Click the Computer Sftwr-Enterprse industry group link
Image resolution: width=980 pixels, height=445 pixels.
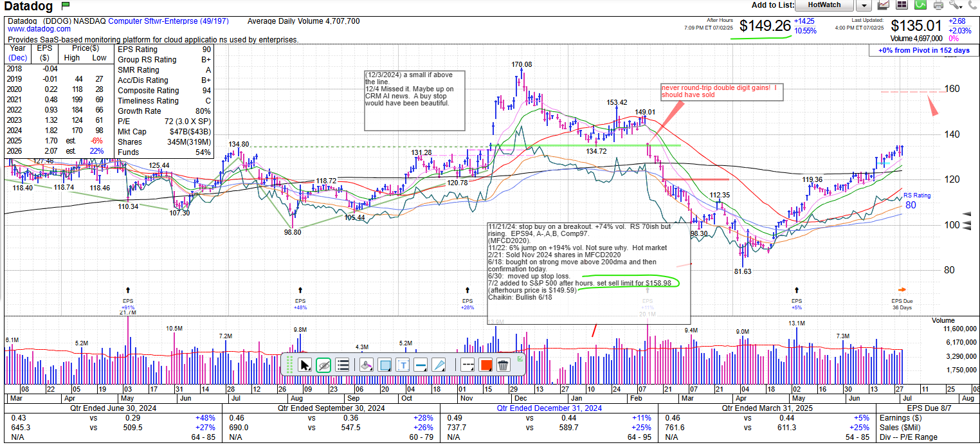[168, 21]
